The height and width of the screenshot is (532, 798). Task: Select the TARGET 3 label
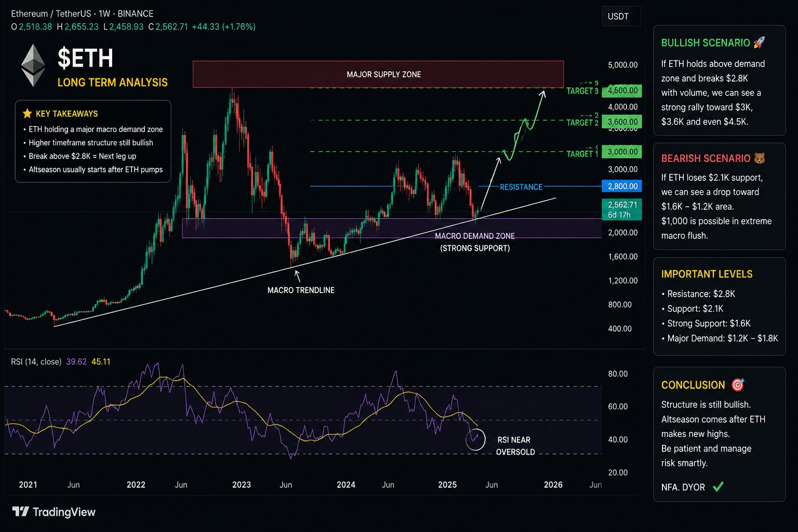[x=582, y=91]
